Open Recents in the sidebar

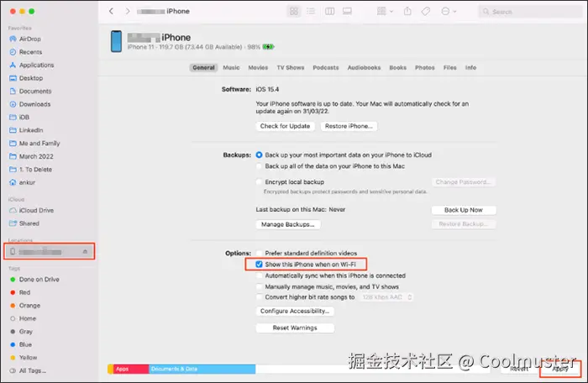tap(25, 52)
